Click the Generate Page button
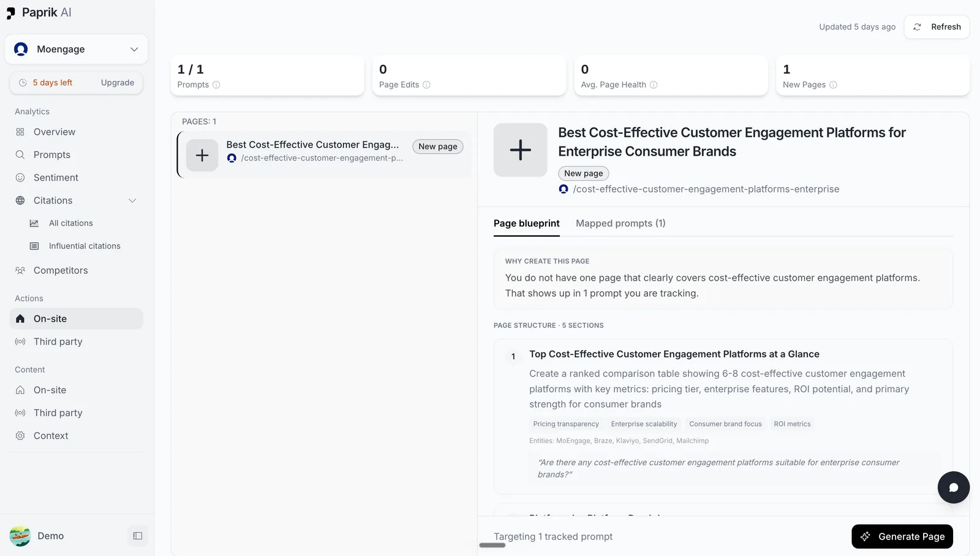 (902, 536)
